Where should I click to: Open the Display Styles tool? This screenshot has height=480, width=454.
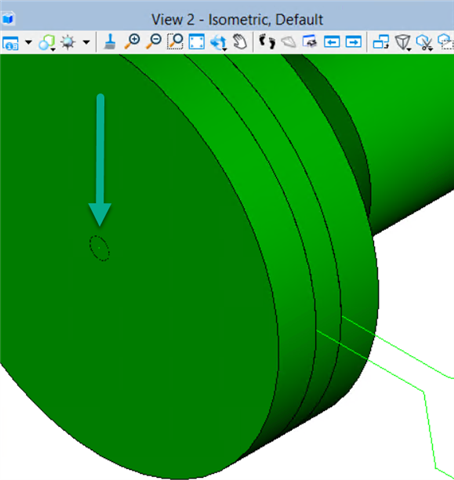pos(47,43)
